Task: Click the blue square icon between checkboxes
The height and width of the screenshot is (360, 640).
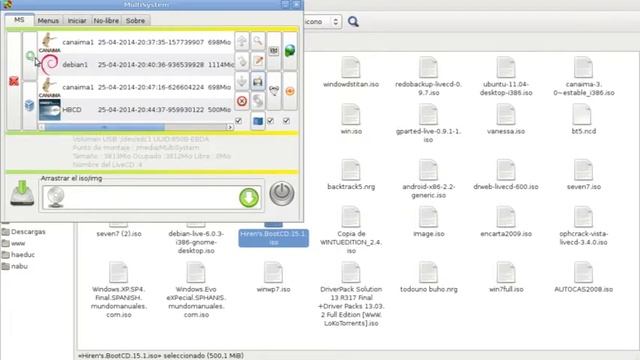Action: (x=258, y=121)
